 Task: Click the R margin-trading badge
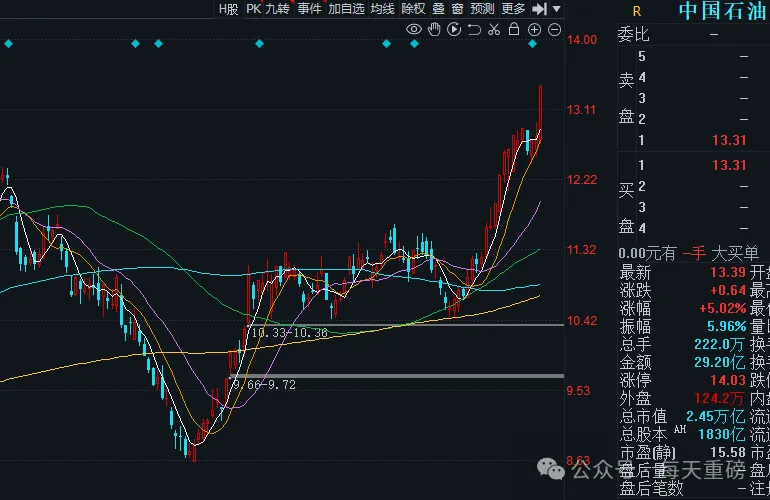[x=637, y=11]
